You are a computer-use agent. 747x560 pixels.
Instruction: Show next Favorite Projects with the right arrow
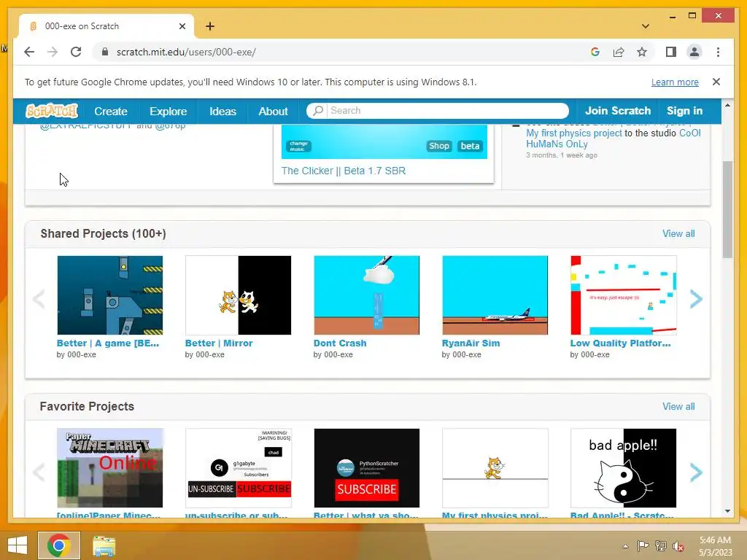(x=696, y=472)
